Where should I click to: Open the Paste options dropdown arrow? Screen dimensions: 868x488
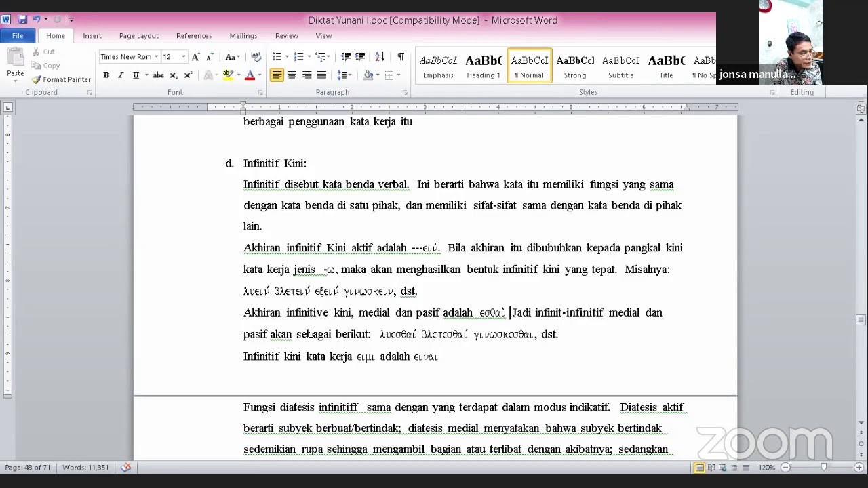pos(15,80)
